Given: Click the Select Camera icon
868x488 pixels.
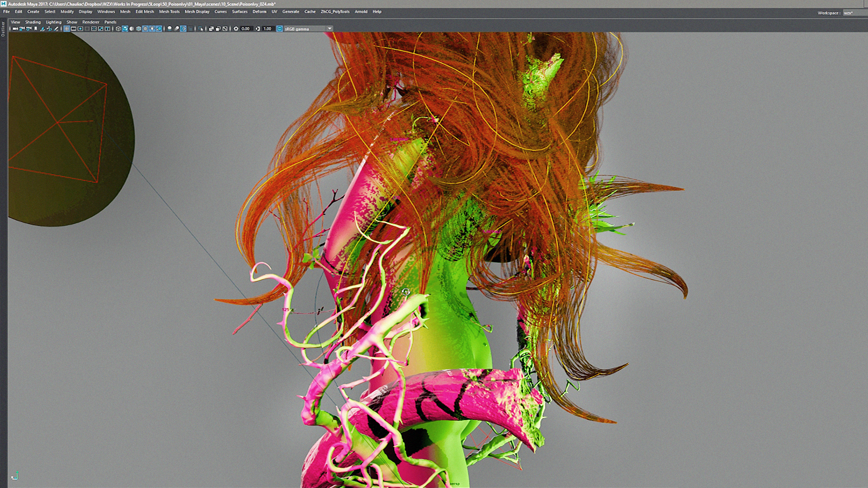Looking at the screenshot, I should pyautogui.click(x=15, y=28).
